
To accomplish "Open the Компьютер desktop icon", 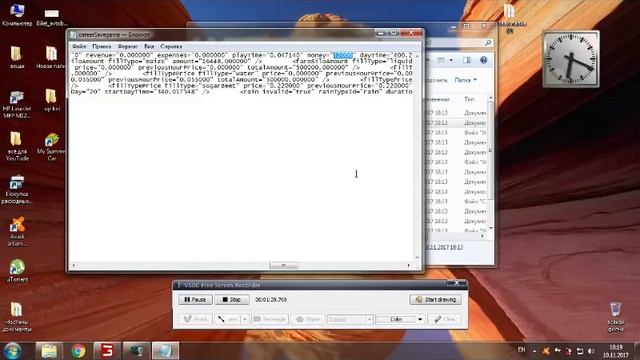I will [x=17, y=15].
